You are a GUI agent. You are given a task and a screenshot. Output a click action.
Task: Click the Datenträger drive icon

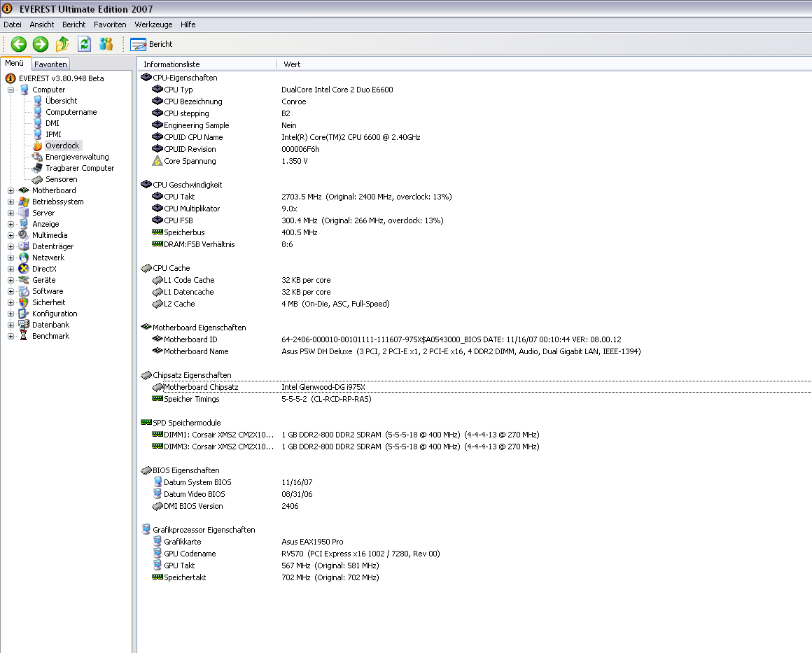pyautogui.click(x=23, y=246)
